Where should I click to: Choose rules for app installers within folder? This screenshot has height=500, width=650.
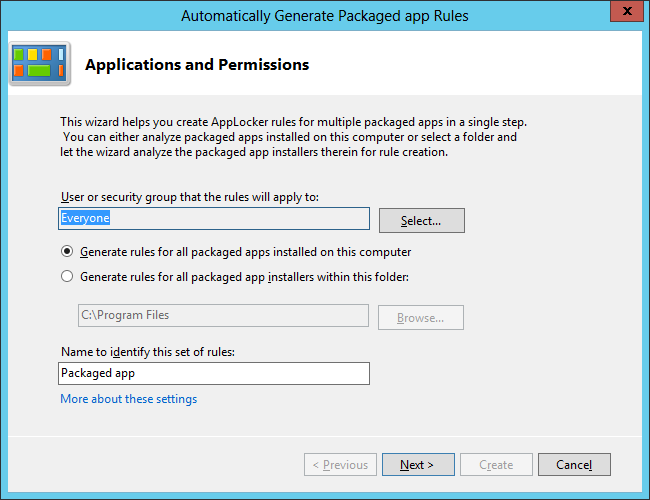[67, 277]
